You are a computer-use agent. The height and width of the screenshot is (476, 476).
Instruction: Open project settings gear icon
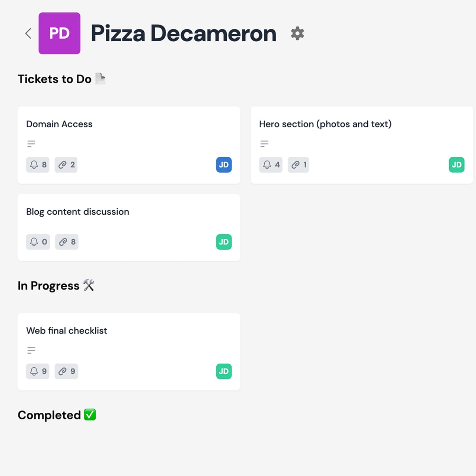[x=297, y=33]
